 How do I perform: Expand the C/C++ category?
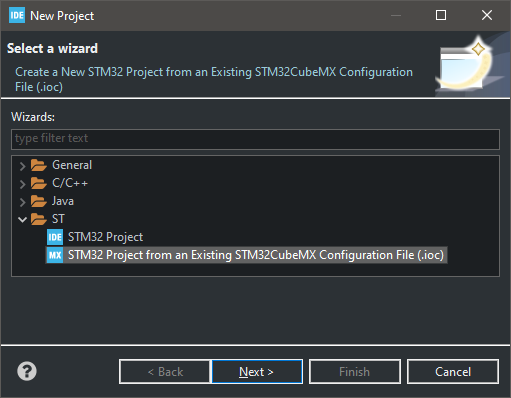[x=22, y=184]
